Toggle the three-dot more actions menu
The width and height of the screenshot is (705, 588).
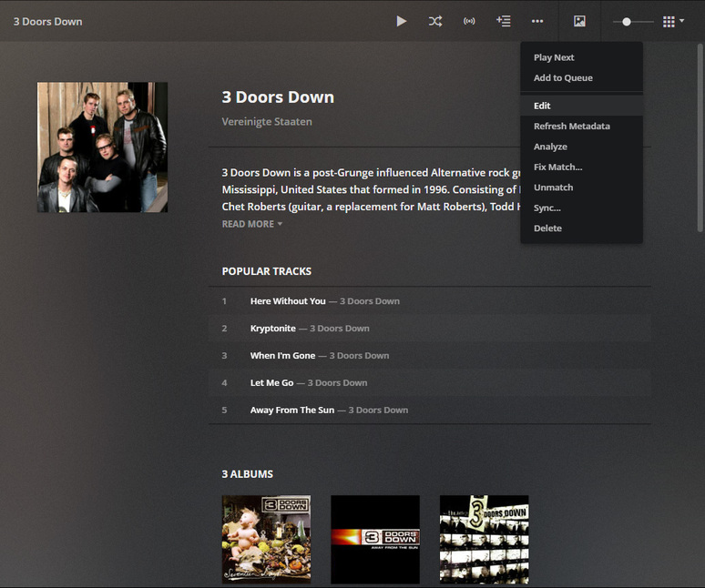coord(537,21)
